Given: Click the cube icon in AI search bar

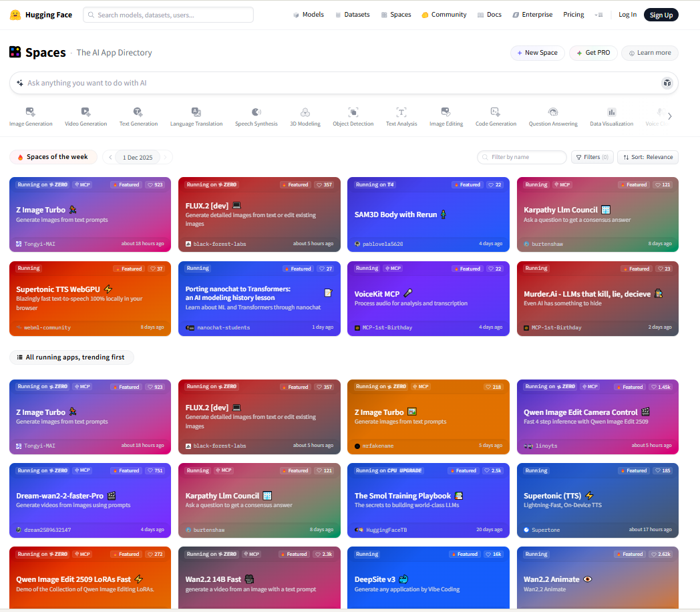Looking at the screenshot, I should pos(667,83).
